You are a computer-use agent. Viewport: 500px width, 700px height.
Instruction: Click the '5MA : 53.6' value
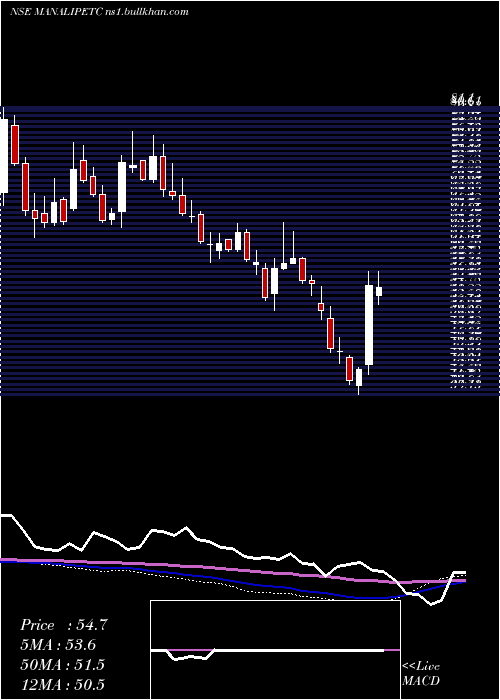(x=58, y=645)
